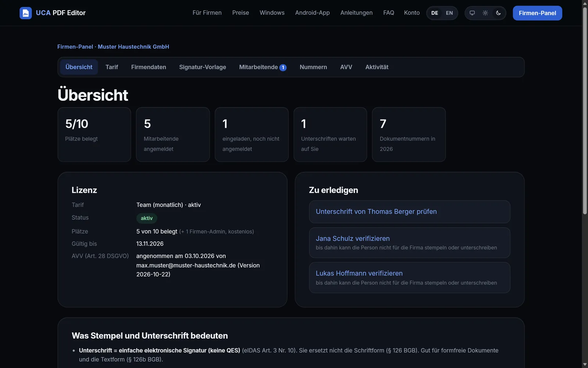
Task: Switch to Nummern tab
Action: (313, 67)
